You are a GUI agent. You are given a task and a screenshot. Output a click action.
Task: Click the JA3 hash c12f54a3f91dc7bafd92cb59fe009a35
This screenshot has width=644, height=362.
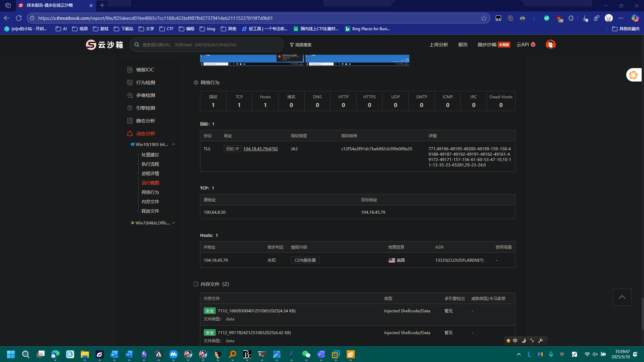coord(377,149)
